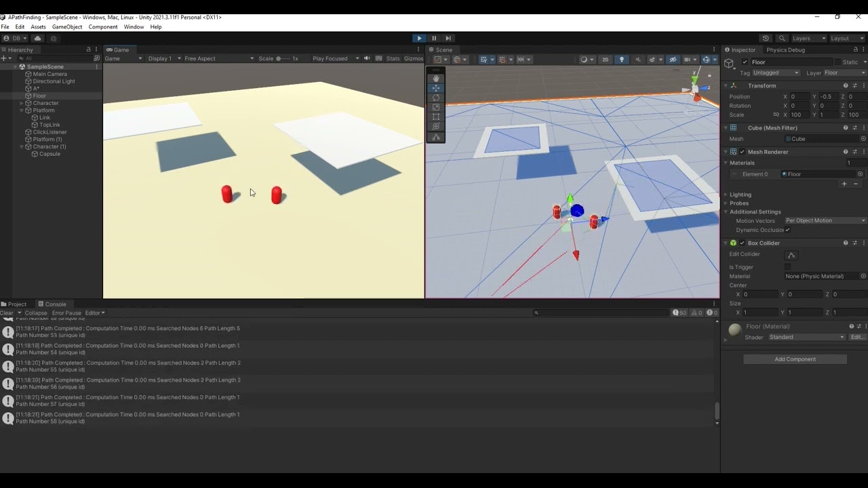Screen dimensions: 868x488
Task: Enable the Static checkbox
Action: coord(837,62)
